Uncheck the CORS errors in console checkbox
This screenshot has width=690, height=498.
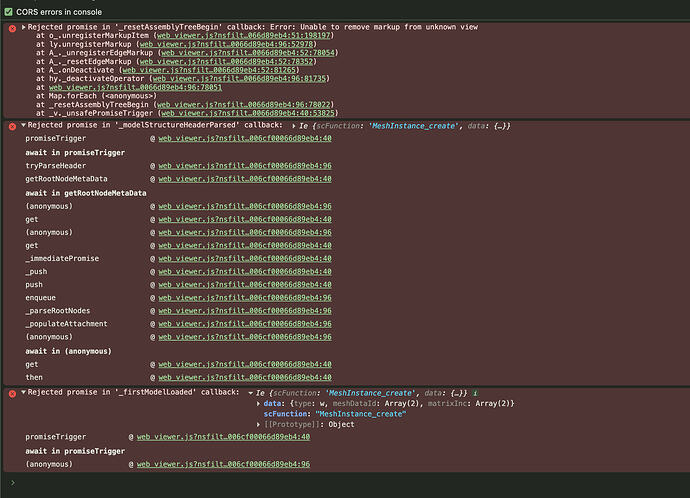pyautogui.click(x=8, y=12)
